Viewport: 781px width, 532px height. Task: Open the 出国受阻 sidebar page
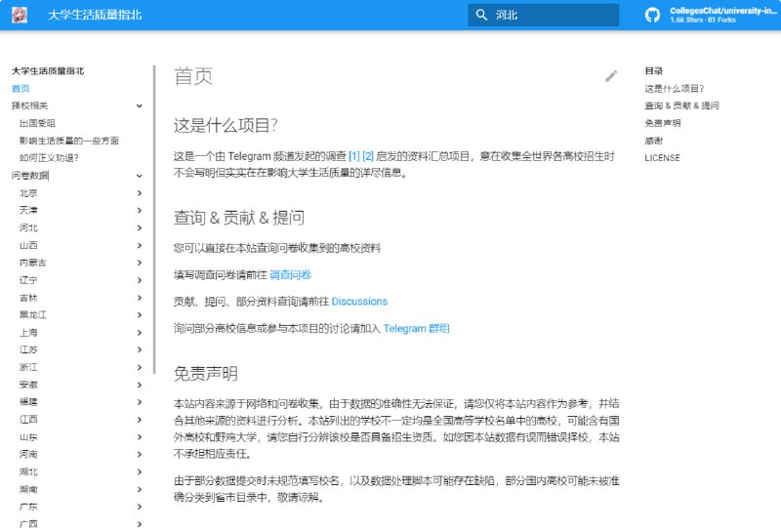coord(37,123)
